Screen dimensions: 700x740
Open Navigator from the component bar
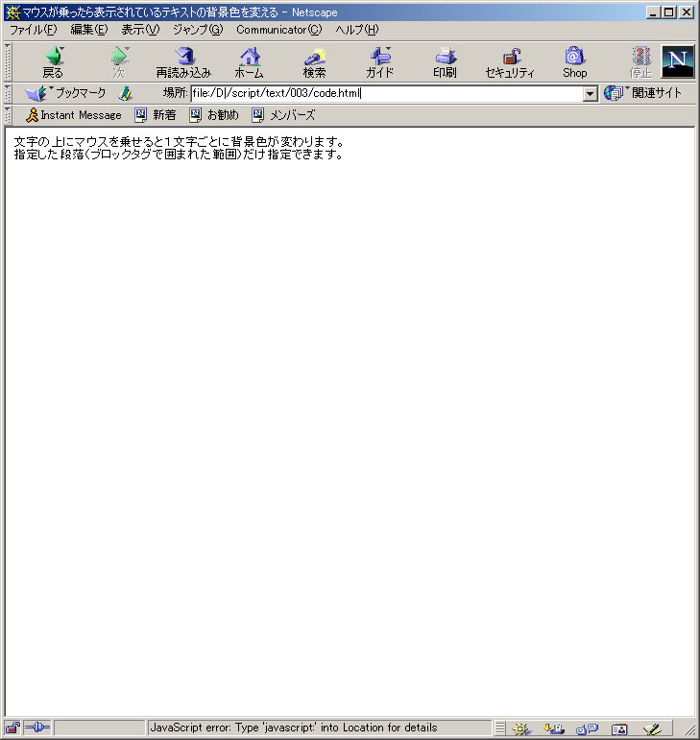click(521, 729)
